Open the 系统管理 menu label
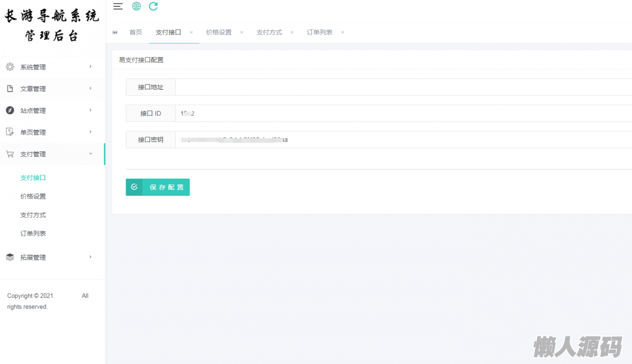Image resolution: width=632 pixels, height=364 pixels. 33,67
